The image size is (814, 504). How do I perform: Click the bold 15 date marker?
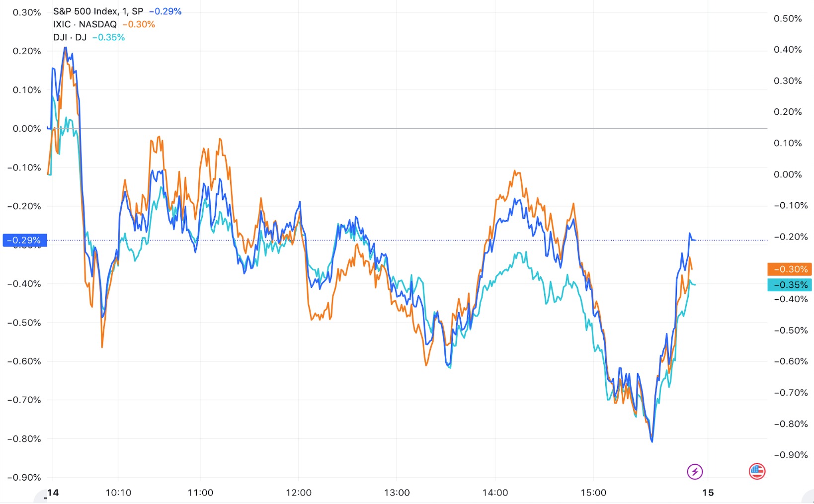click(708, 493)
